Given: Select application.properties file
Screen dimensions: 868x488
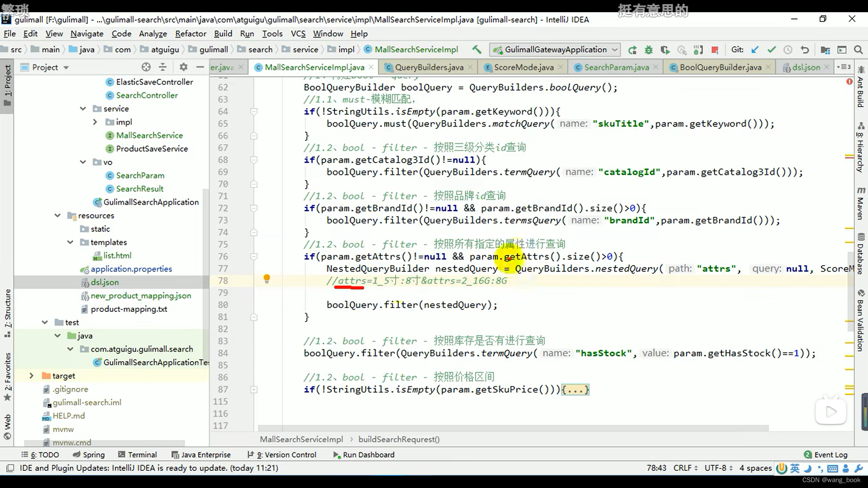Looking at the screenshot, I should click(131, 269).
